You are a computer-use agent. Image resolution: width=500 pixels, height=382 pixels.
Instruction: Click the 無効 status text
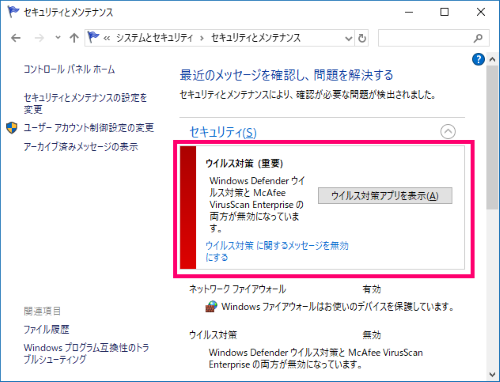point(372,335)
